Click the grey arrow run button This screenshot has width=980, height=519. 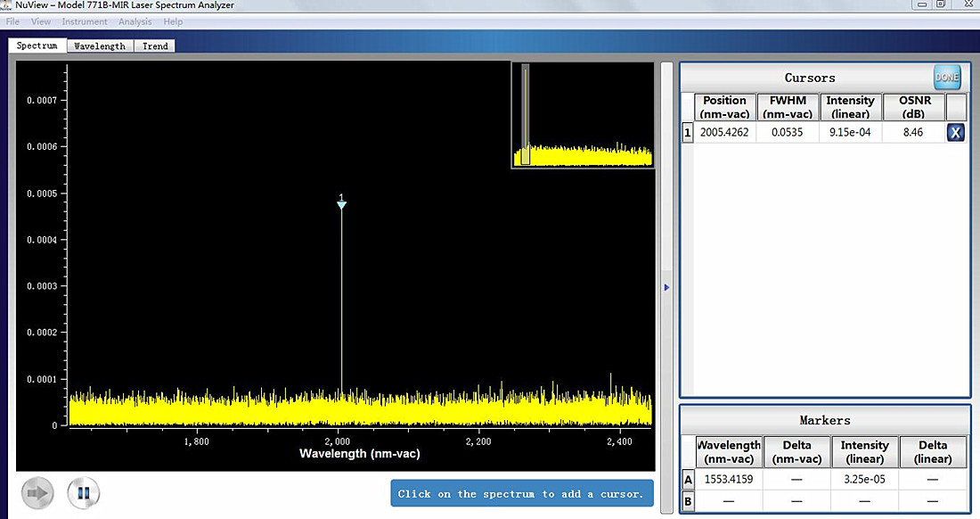[38, 492]
